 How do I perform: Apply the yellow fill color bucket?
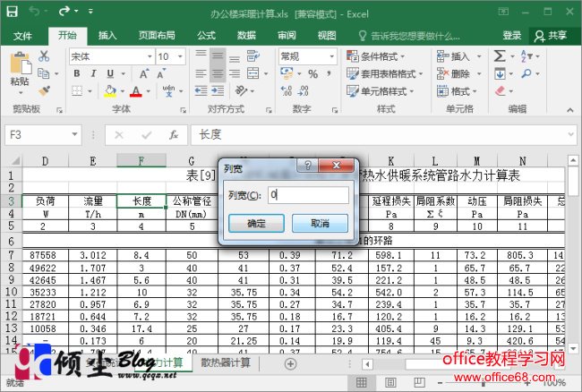(110, 91)
